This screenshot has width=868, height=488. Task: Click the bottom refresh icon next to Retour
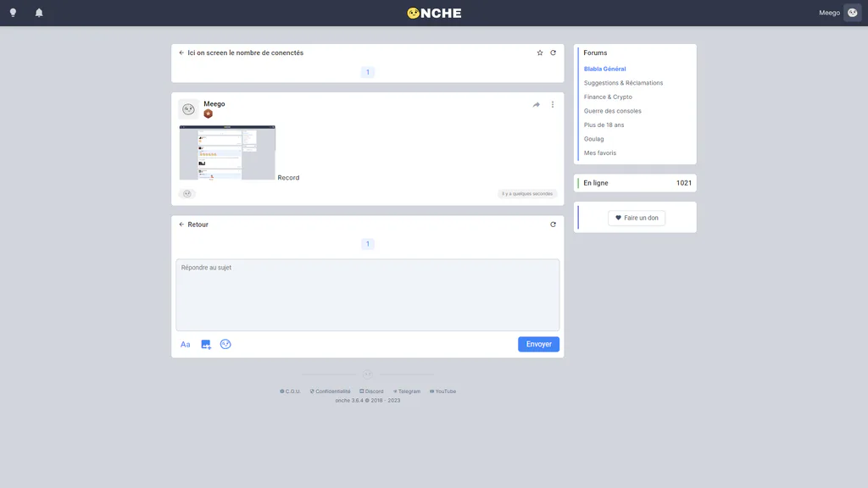click(553, 225)
